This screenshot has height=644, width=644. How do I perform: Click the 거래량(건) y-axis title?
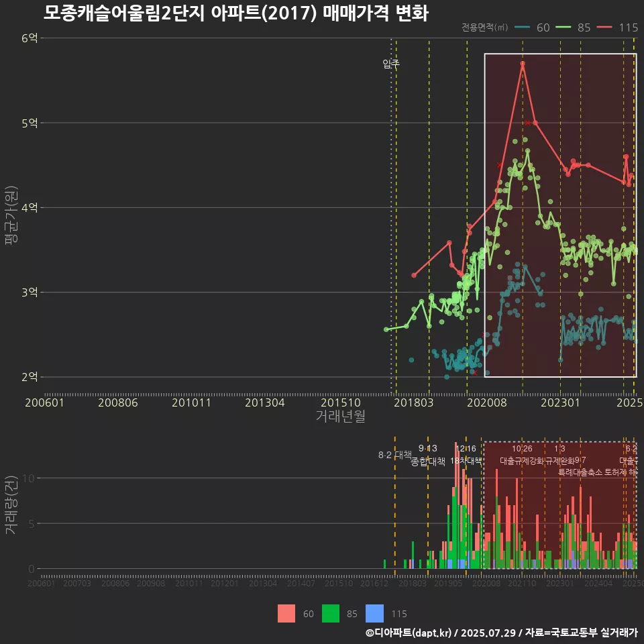tap(11, 504)
